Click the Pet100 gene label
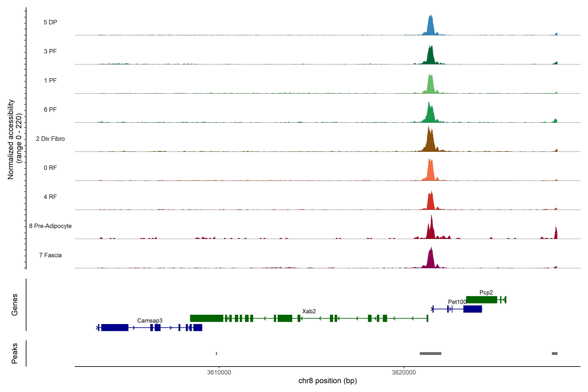Image resolution: width=588 pixels, height=392 pixels. 457,302
